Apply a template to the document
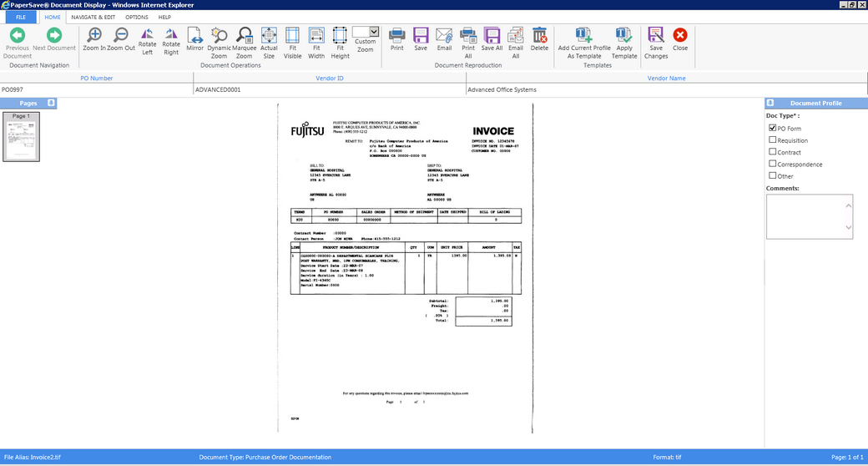Screen dimensions: 868x466 click(624, 35)
